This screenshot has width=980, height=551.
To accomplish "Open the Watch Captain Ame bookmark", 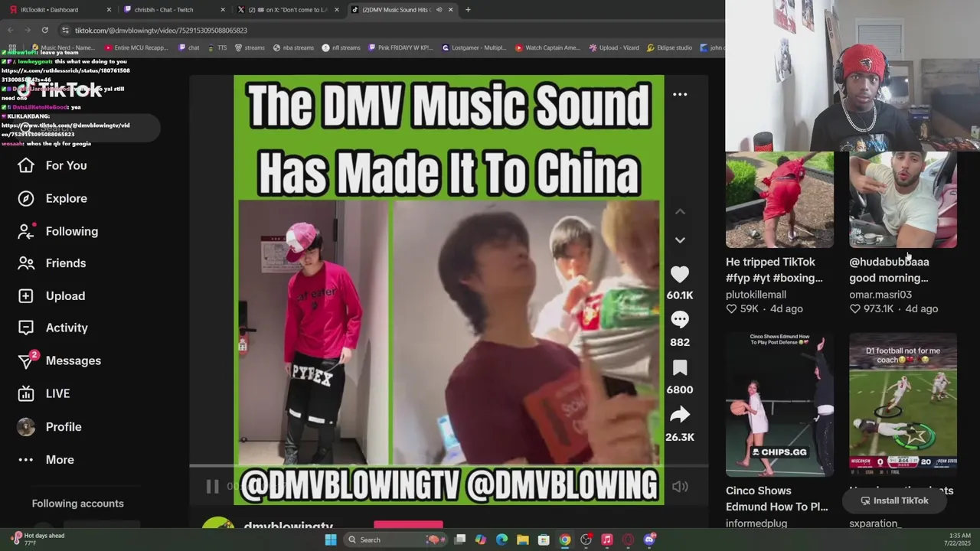I will (x=547, y=47).
